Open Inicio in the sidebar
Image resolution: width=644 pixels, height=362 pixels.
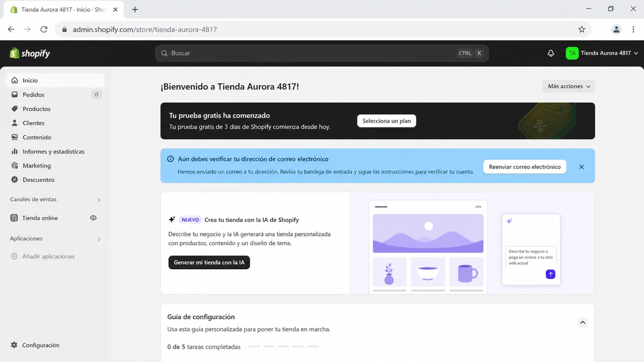tap(55, 80)
